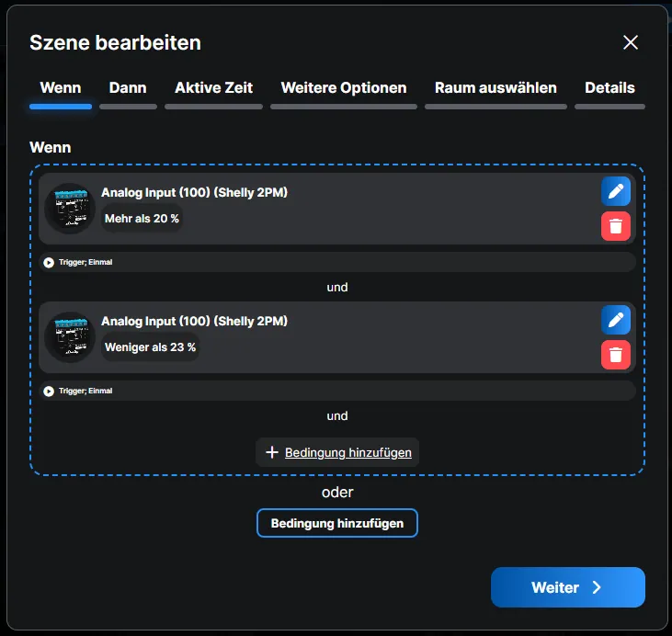Select the 'Mehr als 20 %' value badge
This screenshot has height=636, width=672.
click(x=142, y=219)
